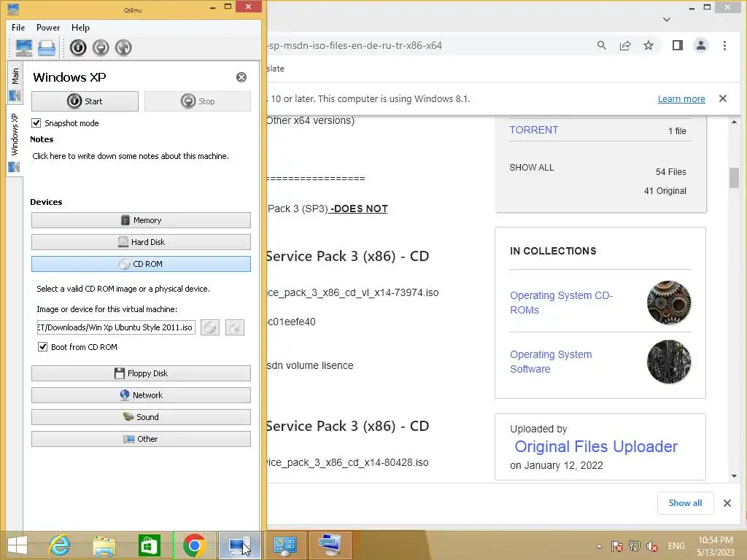Image resolution: width=747 pixels, height=560 pixels.
Task: Click the Chrome search magnifier icon
Action: (602, 45)
